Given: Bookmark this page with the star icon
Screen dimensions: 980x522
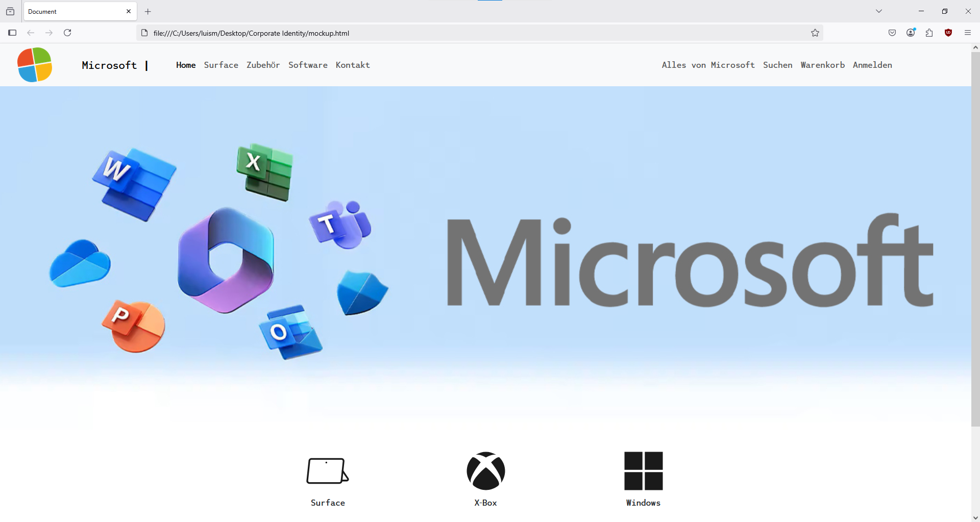Looking at the screenshot, I should [815, 33].
